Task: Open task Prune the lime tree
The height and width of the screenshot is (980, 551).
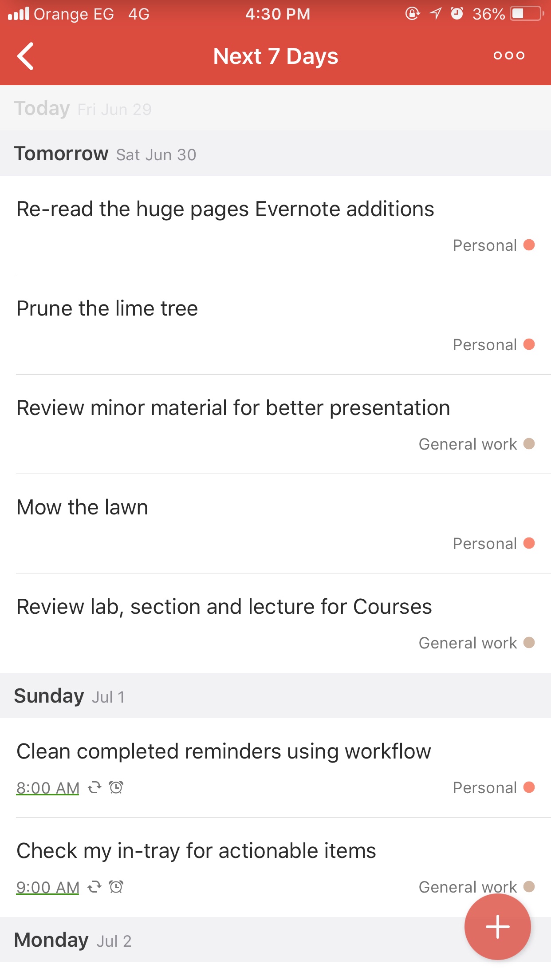Action: 107,308
